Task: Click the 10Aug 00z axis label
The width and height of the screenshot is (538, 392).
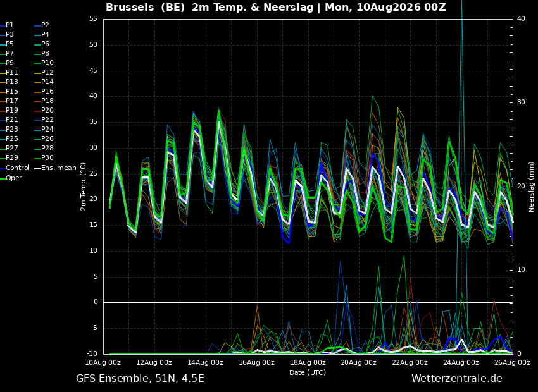Action: [x=103, y=362]
